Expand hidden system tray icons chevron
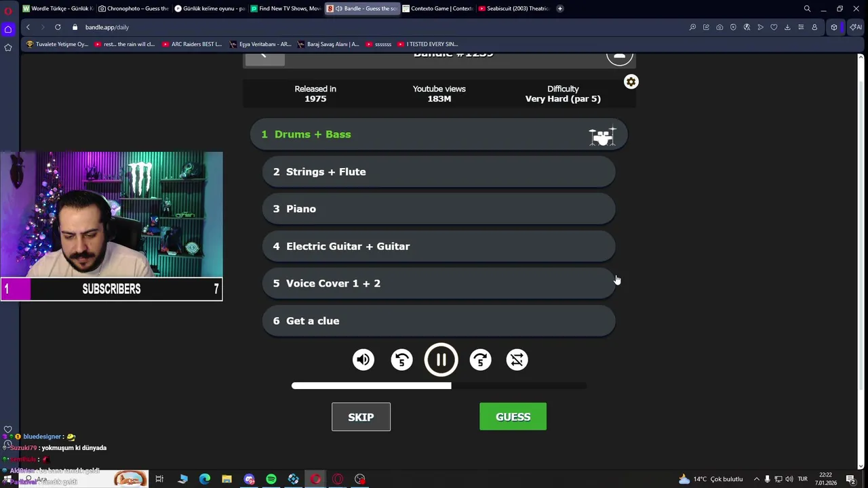Image resolution: width=868 pixels, height=488 pixels. point(757,479)
